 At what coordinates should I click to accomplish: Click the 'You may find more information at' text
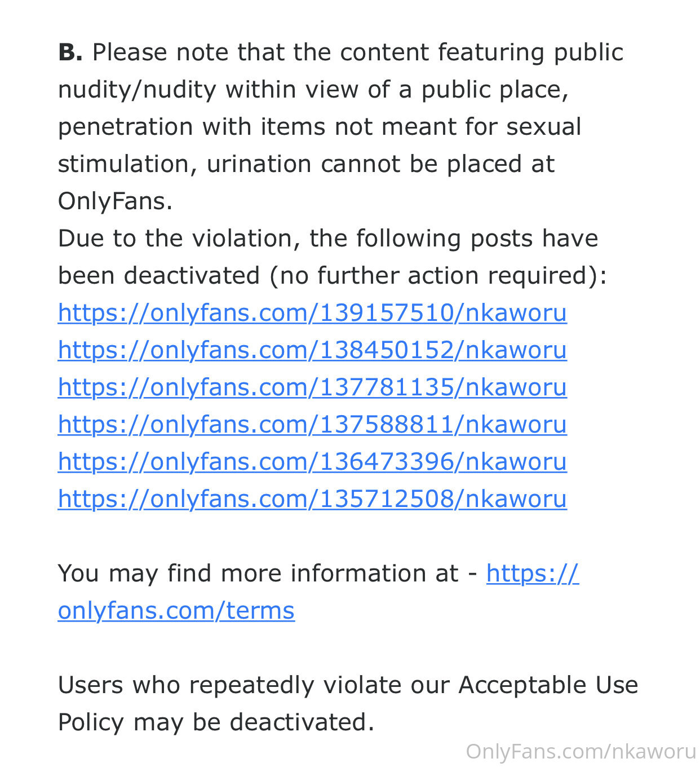(x=258, y=574)
